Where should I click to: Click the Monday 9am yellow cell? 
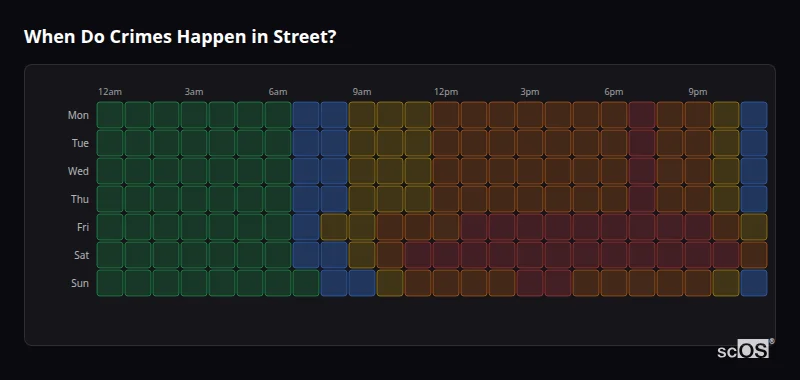pyautogui.click(x=362, y=115)
